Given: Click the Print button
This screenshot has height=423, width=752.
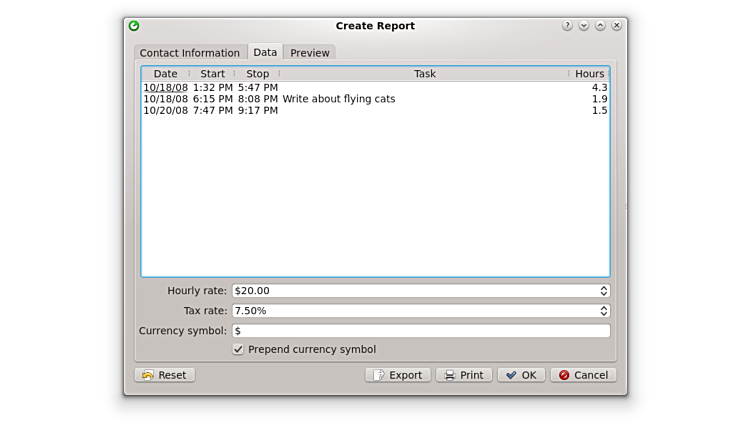Looking at the screenshot, I should 464,375.
